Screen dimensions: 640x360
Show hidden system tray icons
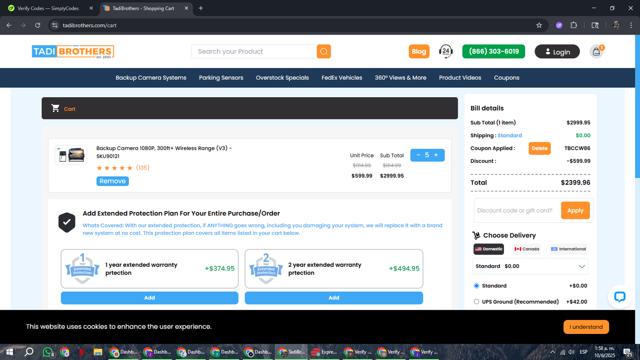pos(553,352)
